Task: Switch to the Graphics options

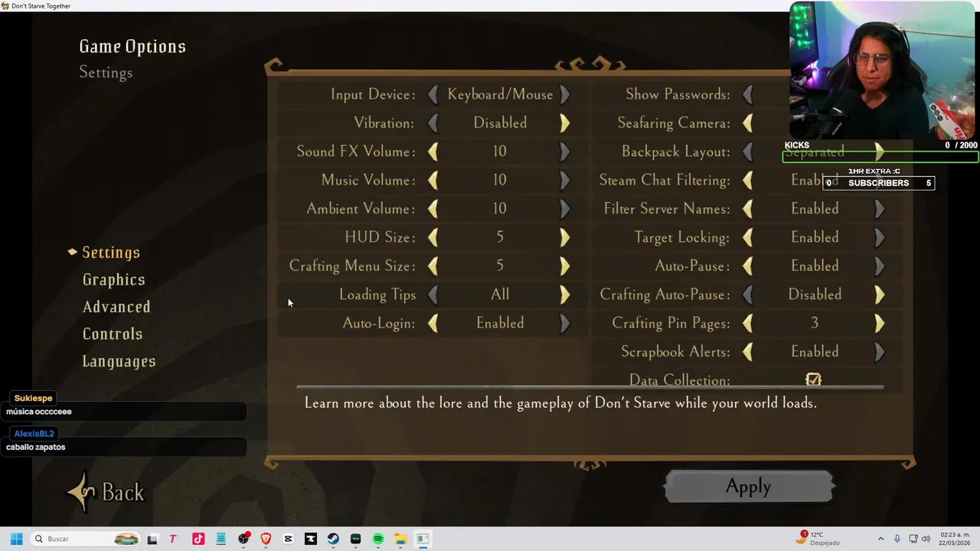Action: tap(113, 280)
